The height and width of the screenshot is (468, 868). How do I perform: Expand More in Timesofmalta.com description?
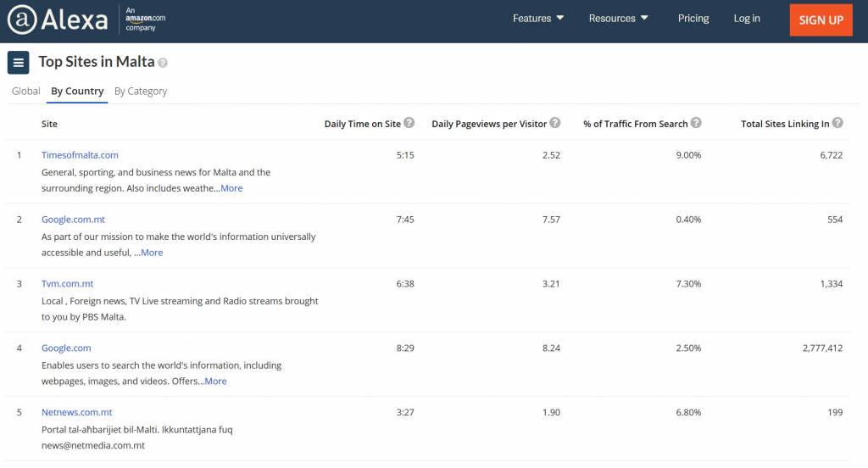pos(231,188)
